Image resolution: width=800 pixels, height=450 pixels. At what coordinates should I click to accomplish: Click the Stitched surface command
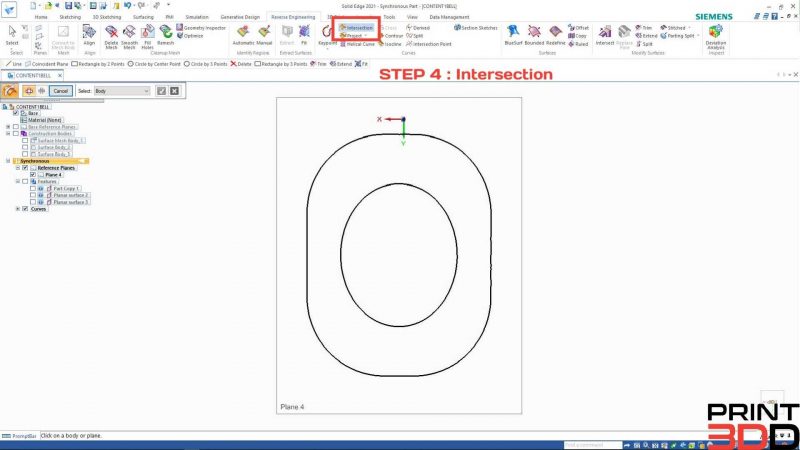pyautogui.click(x=672, y=28)
